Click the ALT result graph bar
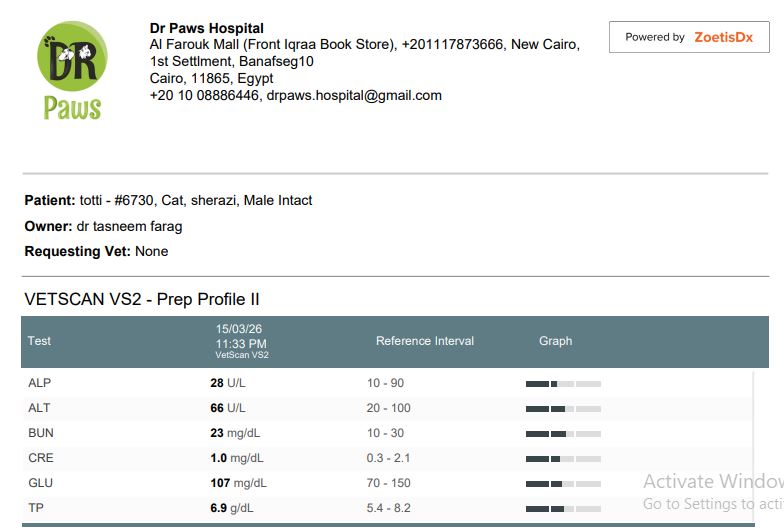The height and width of the screenshot is (527, 784). 563,409
